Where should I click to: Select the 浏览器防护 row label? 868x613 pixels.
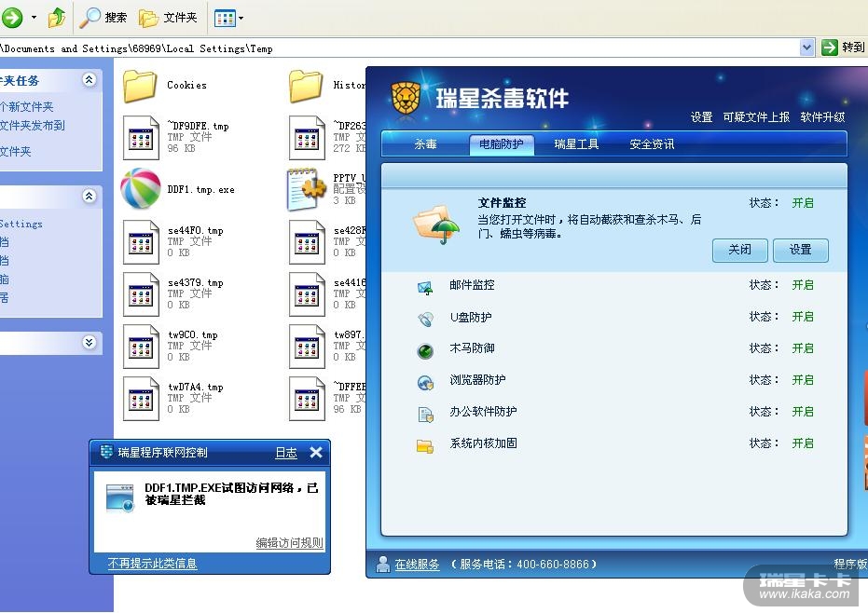tap(477, 380)
